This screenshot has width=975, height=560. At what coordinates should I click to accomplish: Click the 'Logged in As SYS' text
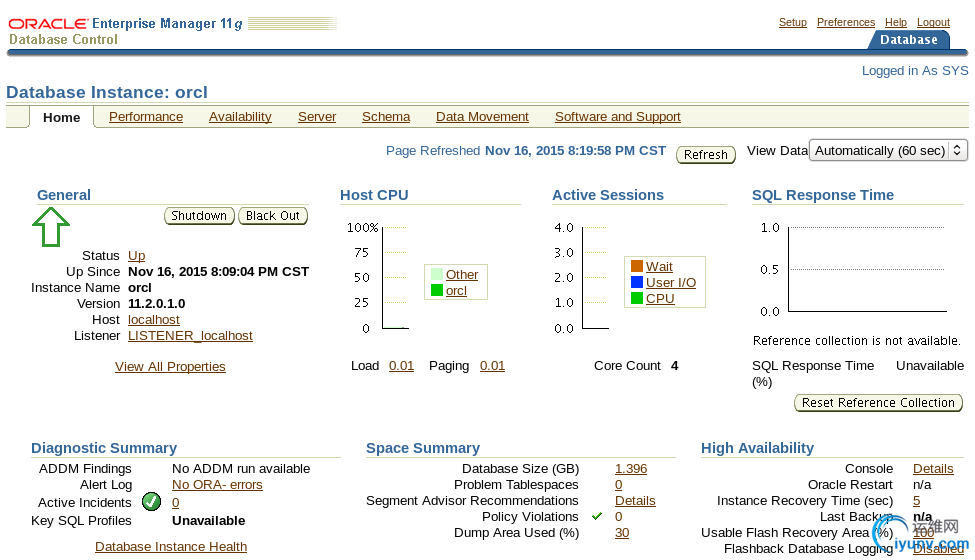[x=915, y=71]
